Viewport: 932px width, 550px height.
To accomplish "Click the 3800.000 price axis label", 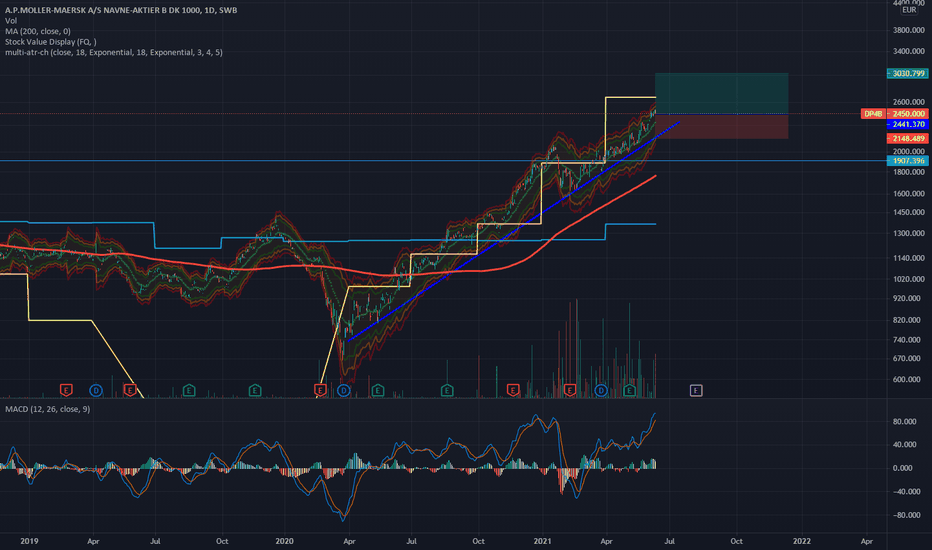I will tap(908, 30).
